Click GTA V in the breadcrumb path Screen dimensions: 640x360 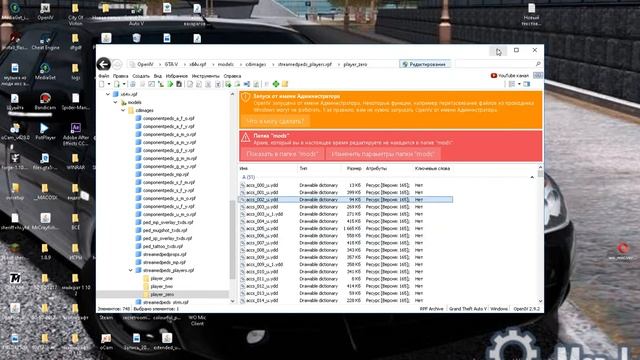click(171, 64)
